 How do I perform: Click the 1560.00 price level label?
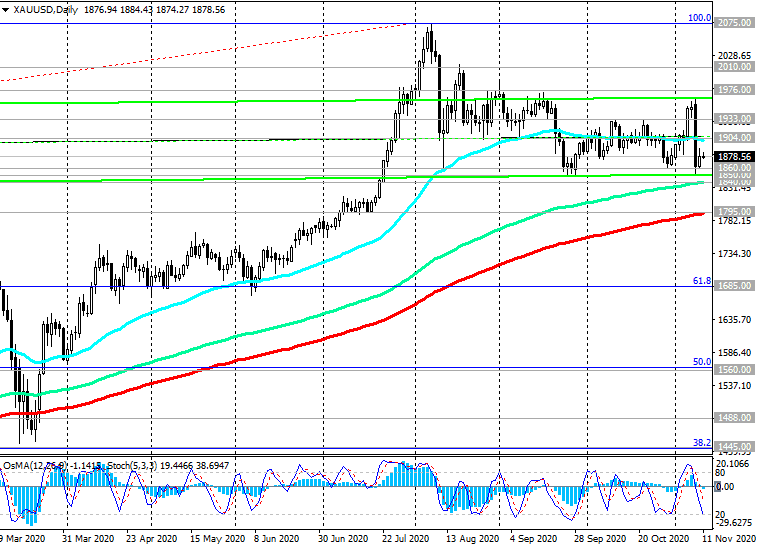click(735, 369)
